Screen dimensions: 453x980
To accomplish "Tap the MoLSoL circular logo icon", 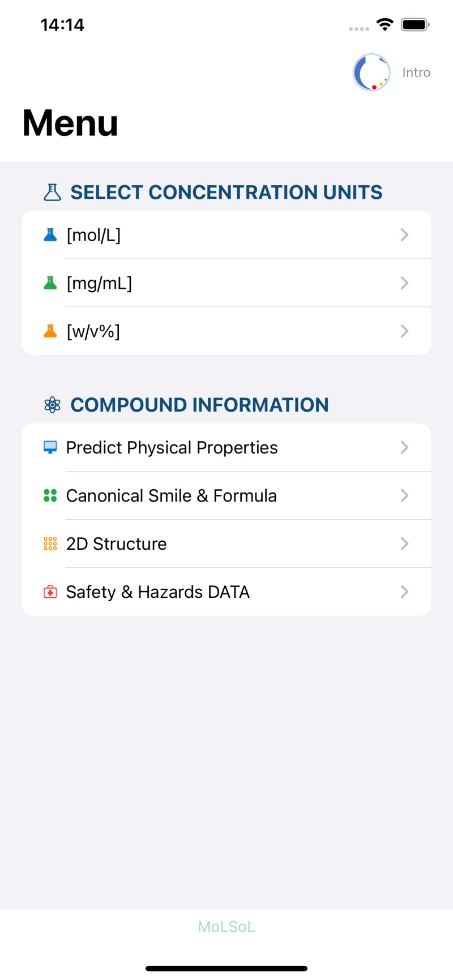I will tap(371, 72).
